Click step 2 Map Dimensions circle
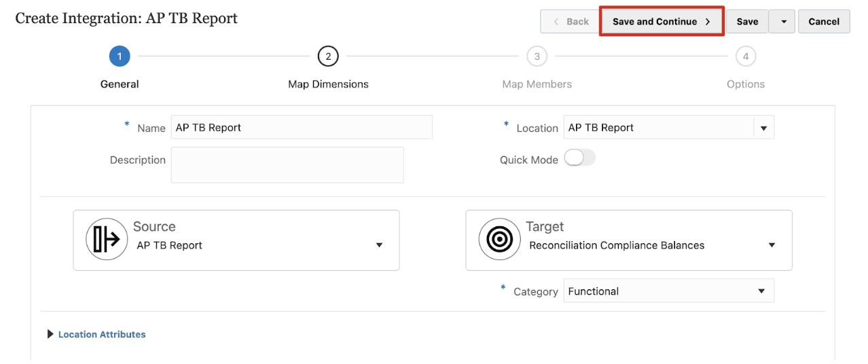868x364 pixels. (x=328, y=56)
